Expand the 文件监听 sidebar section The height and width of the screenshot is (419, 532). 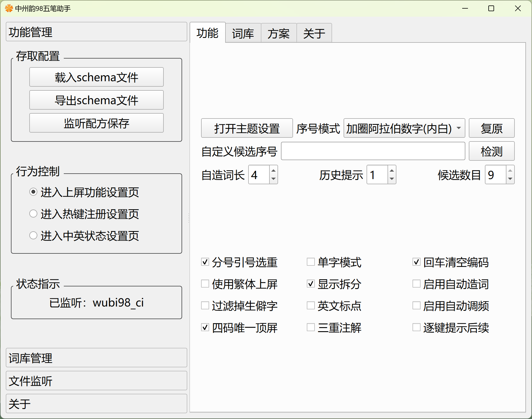[97, 381]
